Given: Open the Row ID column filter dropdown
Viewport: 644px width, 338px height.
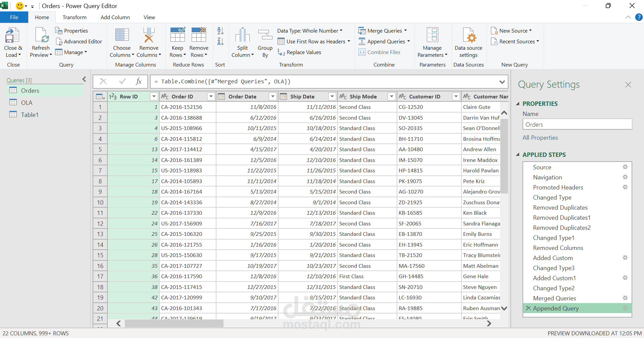Looking at the screenshot, I should point(154,97).
